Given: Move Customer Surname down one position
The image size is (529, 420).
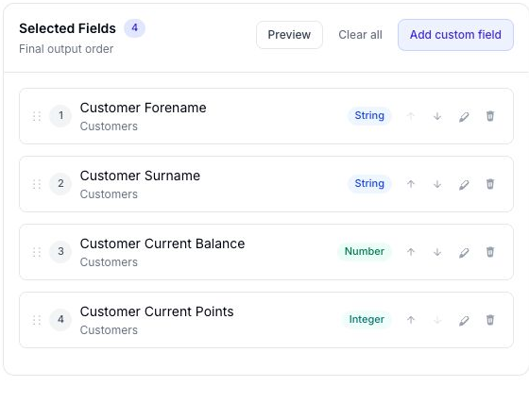Looking at the screenshot, I should [x=437, y=184].
